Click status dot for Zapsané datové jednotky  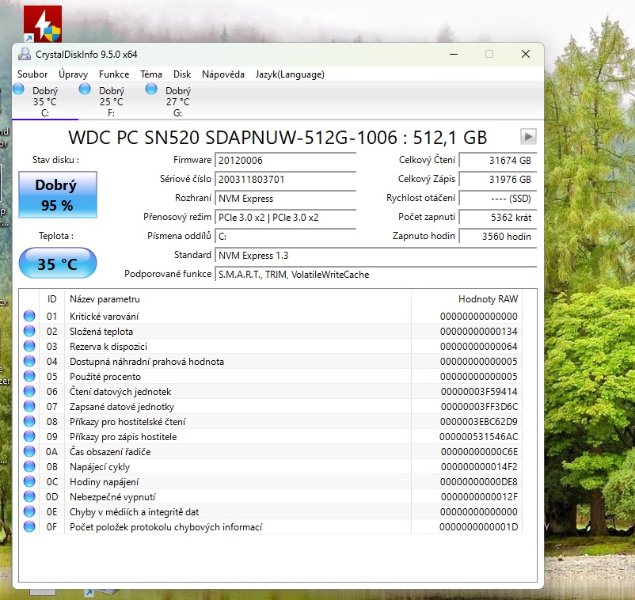(x=29, y=406)
